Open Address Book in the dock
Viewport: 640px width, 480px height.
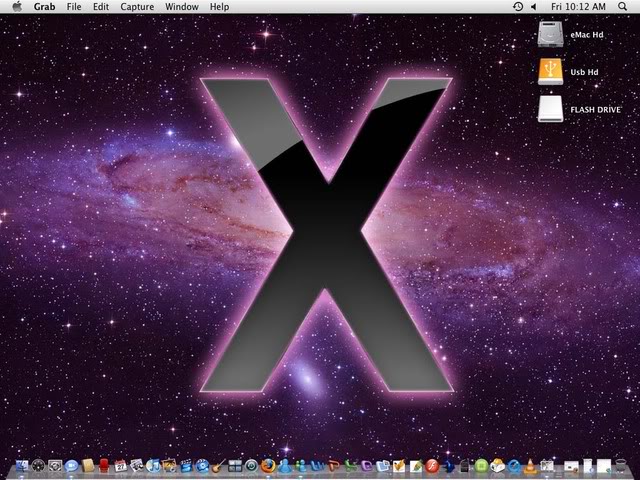[88, 466]
